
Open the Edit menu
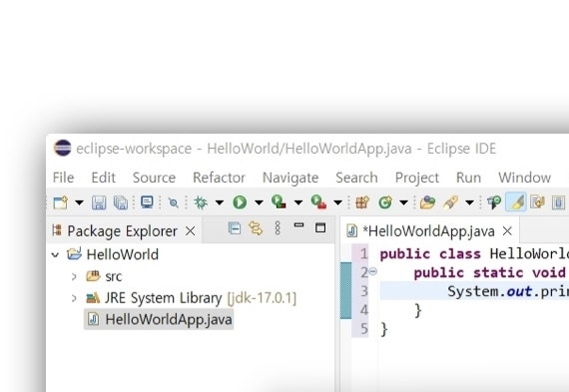104,178
